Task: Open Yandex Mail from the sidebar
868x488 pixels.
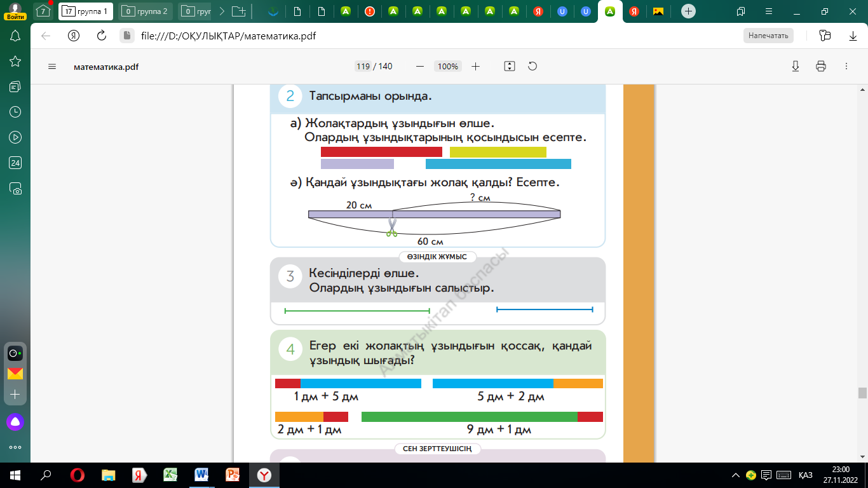Action: click(x=15, y=374)
